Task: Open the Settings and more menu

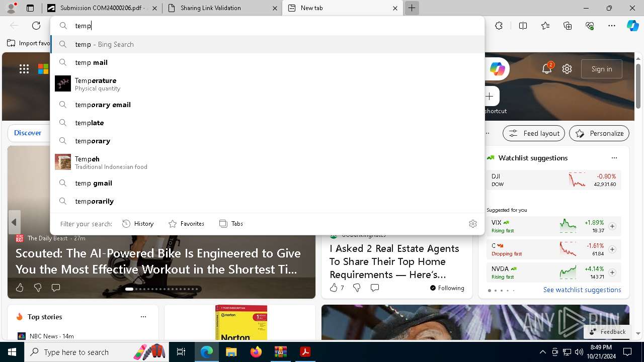Action: [612, 26]
